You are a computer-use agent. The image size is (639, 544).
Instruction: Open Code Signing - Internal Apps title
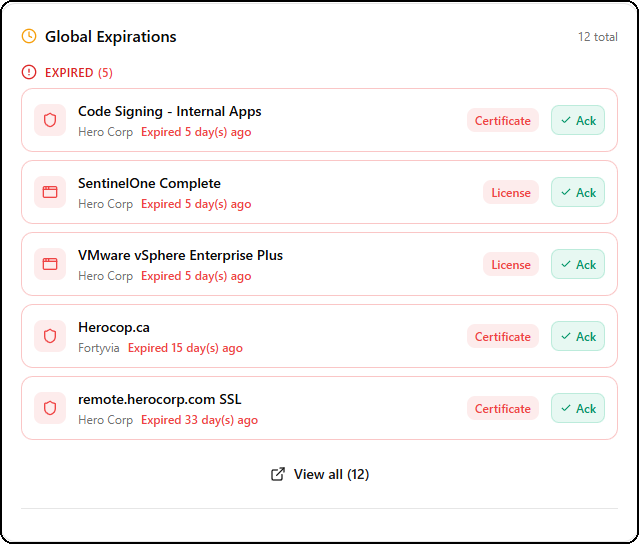pos(170,111)
